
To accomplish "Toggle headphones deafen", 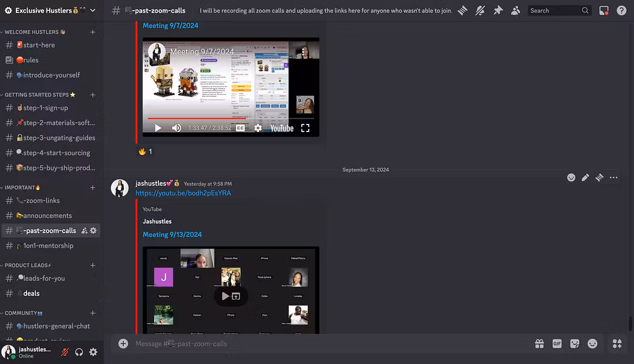I will 79,352.
